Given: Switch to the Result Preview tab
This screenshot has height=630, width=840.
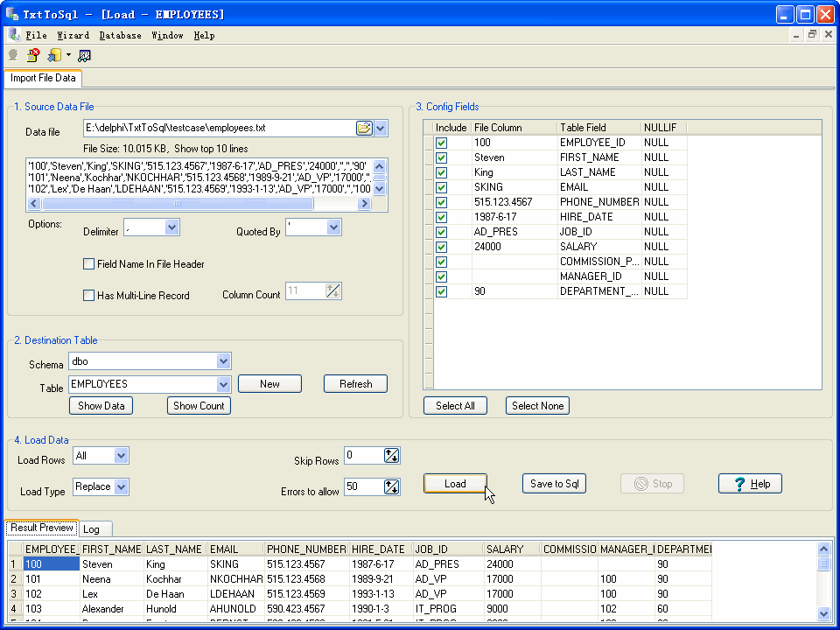Looking at the screenshot, I should [42, 528].
